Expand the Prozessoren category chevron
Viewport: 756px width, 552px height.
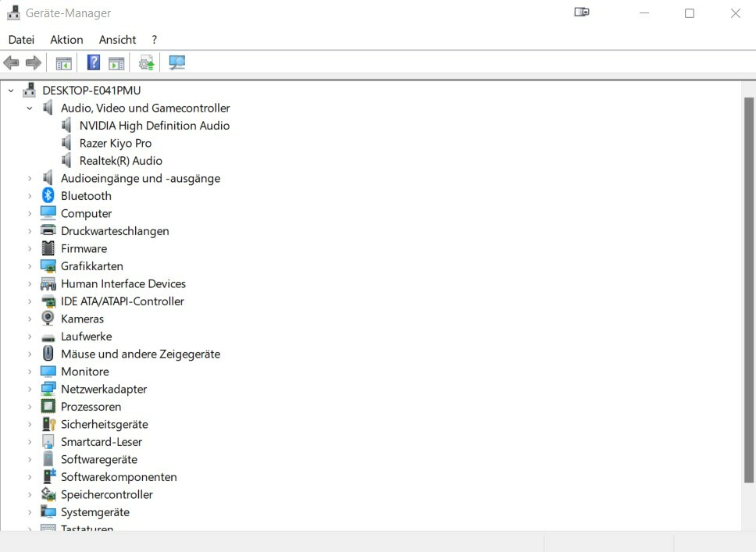(30, 407)
